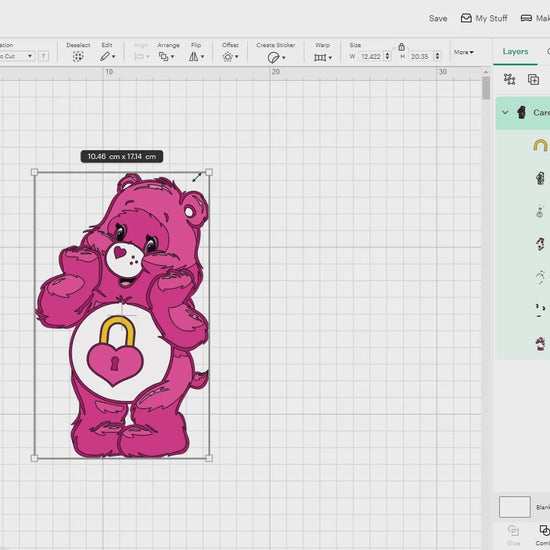Click the Height size input field

point(420,56)
